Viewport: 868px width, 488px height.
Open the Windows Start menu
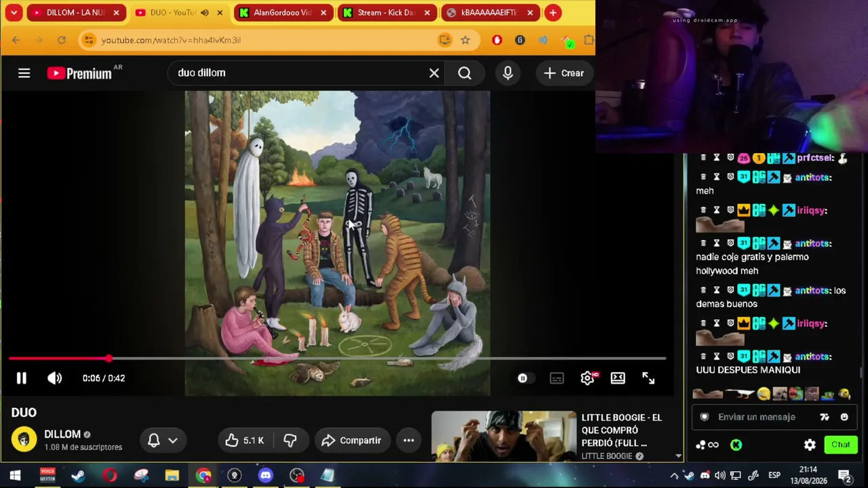[15, 475]
